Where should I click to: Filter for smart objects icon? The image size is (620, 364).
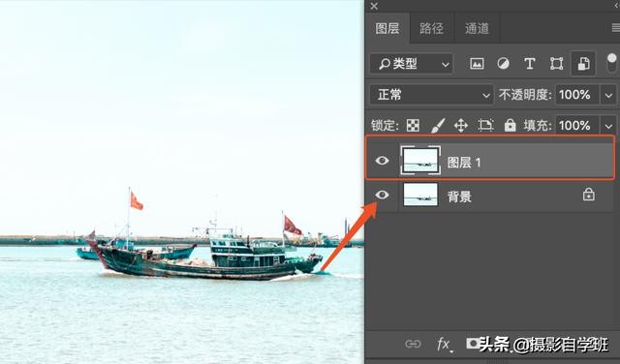(x=583, y=64)
